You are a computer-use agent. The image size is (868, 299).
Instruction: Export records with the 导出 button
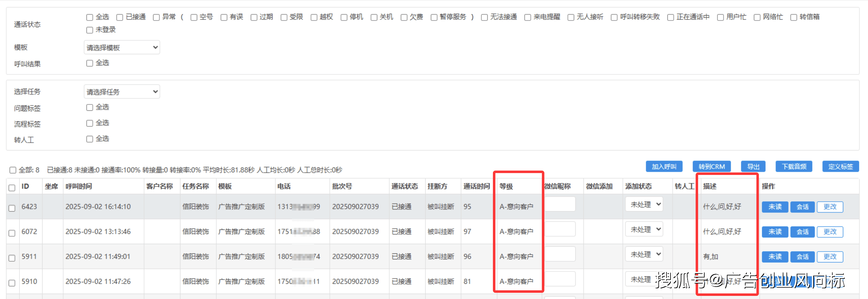(753, 167)
